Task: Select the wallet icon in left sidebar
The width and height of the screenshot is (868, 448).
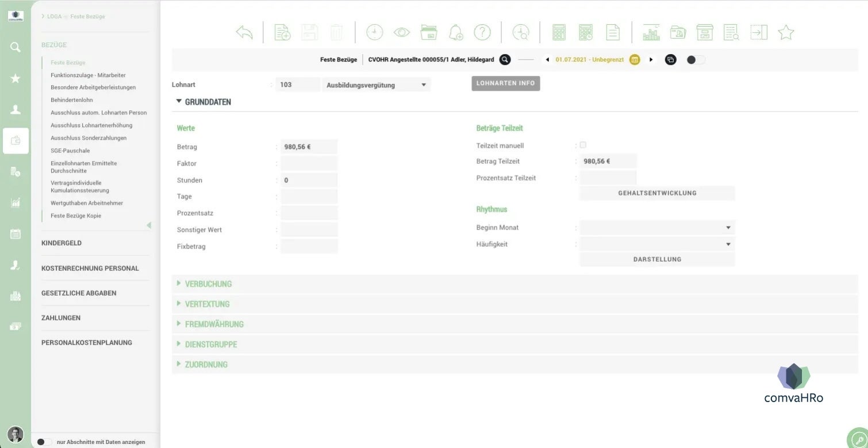Action: point(16,140)
